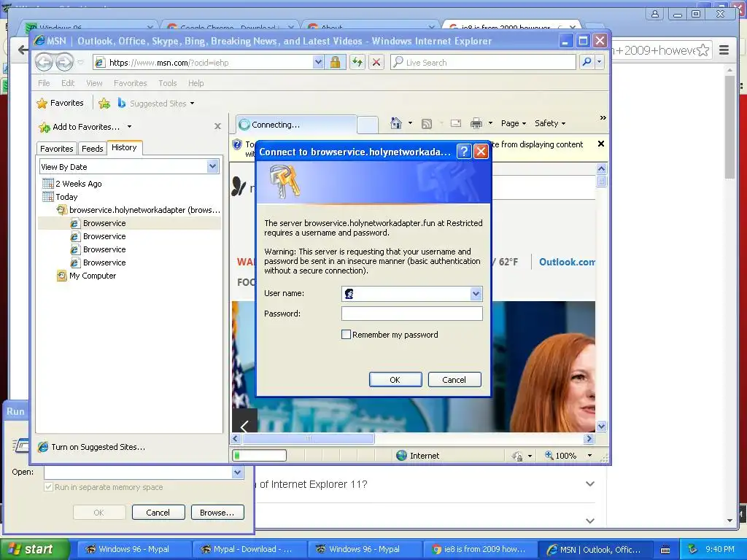Open the User name dropdown in dialog

(476, 294)
